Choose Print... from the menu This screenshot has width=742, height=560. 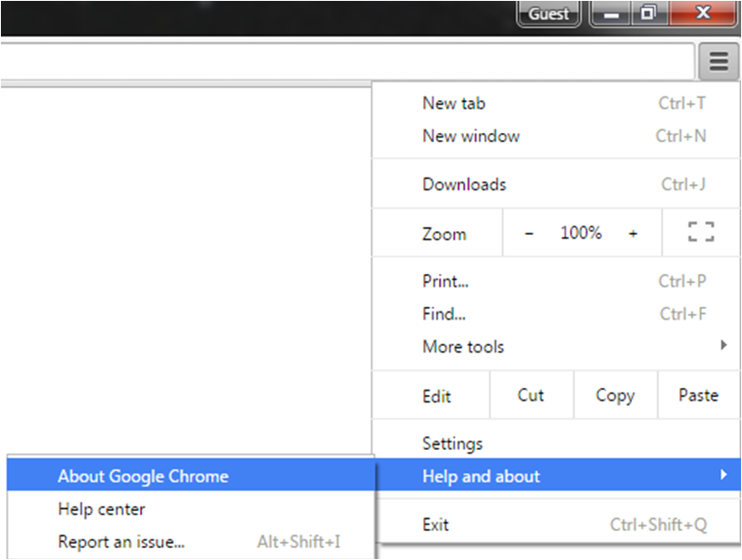[x=445, y=281]
